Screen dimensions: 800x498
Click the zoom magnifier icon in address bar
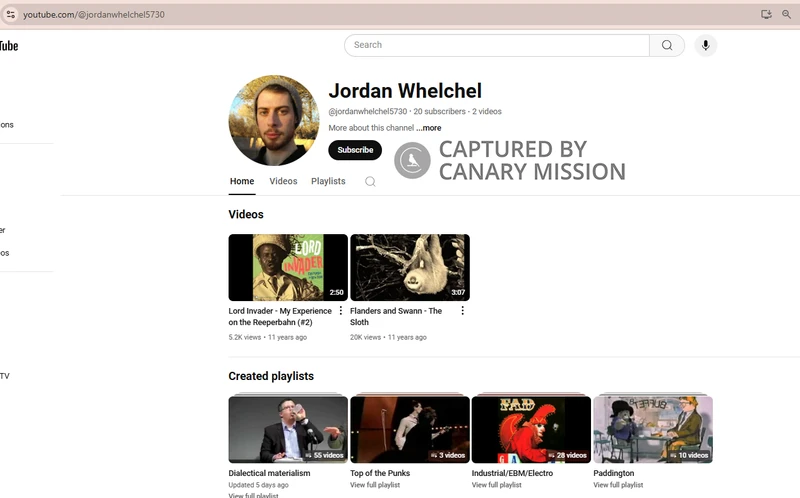point(786,14)
